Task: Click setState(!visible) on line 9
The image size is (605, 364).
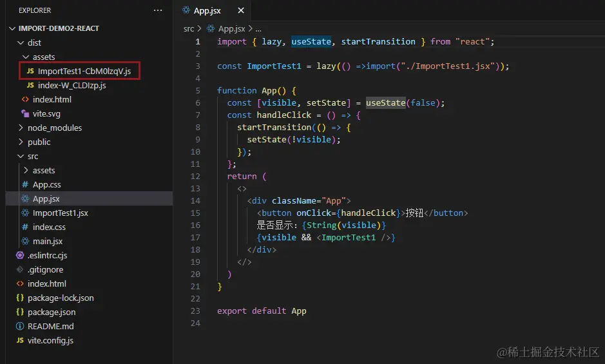Action: click(291, 140)
